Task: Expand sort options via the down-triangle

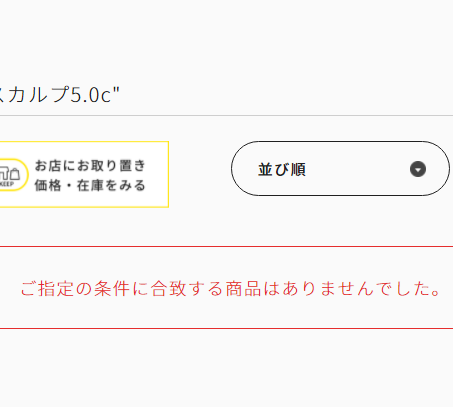Action: coord(418,169)
